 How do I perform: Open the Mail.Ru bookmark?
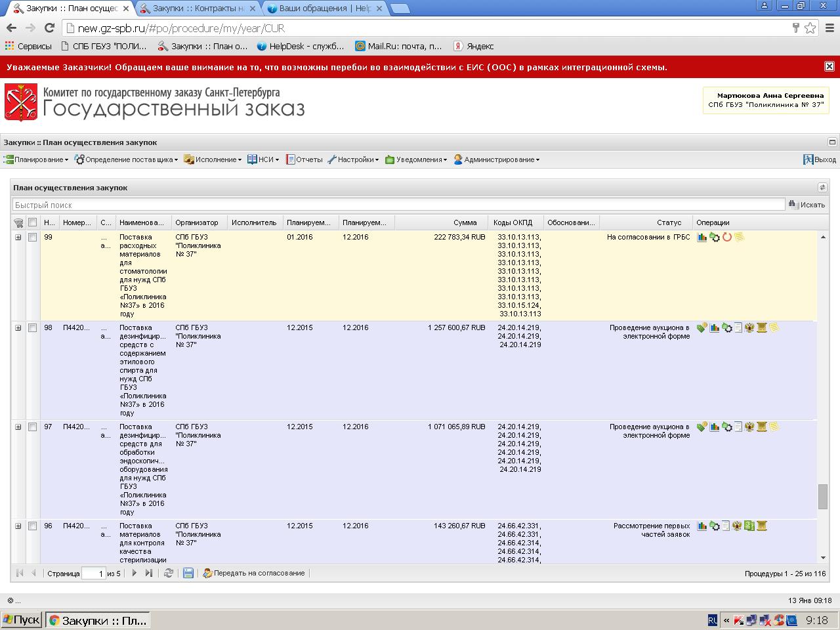[x=398, y=46]
